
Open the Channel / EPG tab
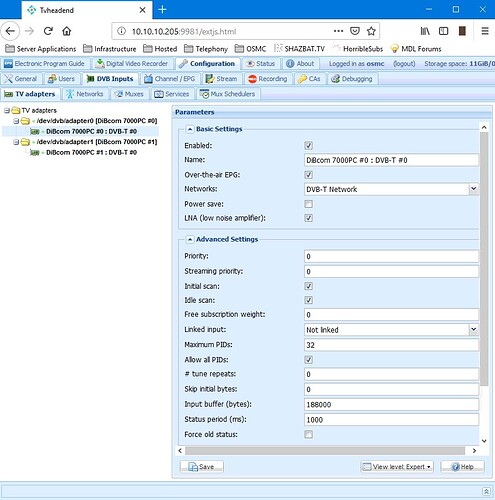pyautogui.click(x=170, y=79)
